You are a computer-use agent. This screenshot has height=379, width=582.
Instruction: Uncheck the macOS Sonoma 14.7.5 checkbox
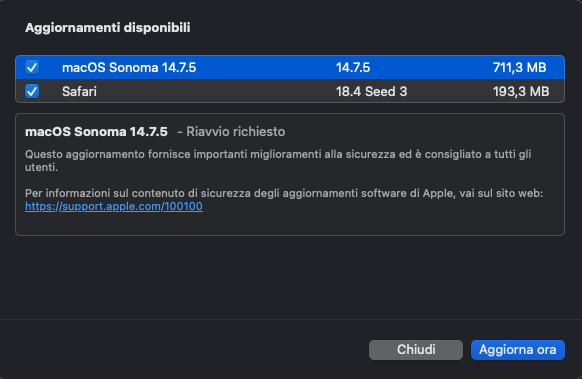[x=32, y=67]
